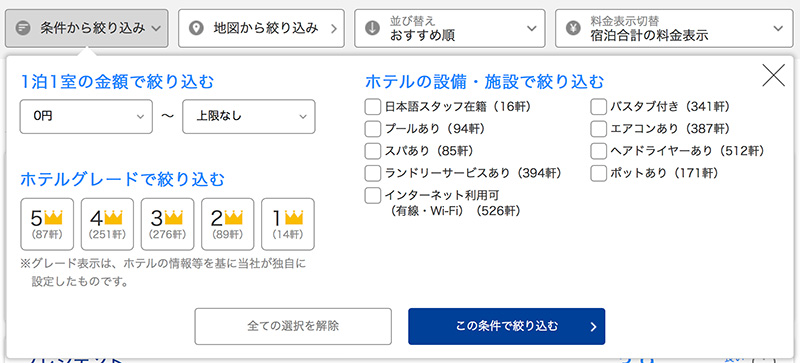Enable the プールあり filter checkbox

[x=373, y=129]
